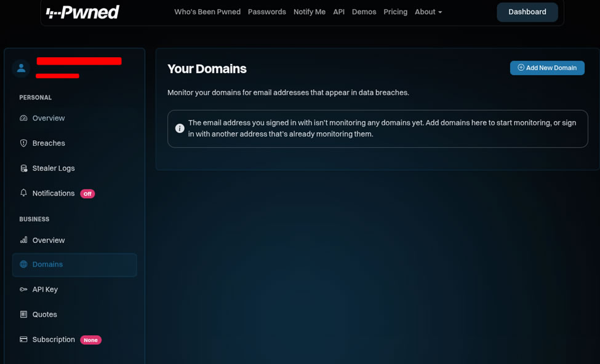The image size is (600, 364).
Task: Select Passwords in the top navigation
Action: pos(266,12)
